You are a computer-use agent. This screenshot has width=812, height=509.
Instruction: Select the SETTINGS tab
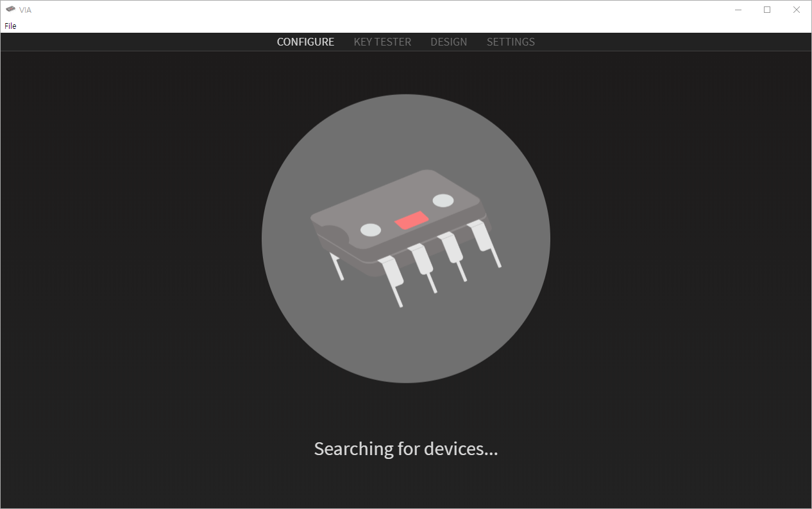511,42
